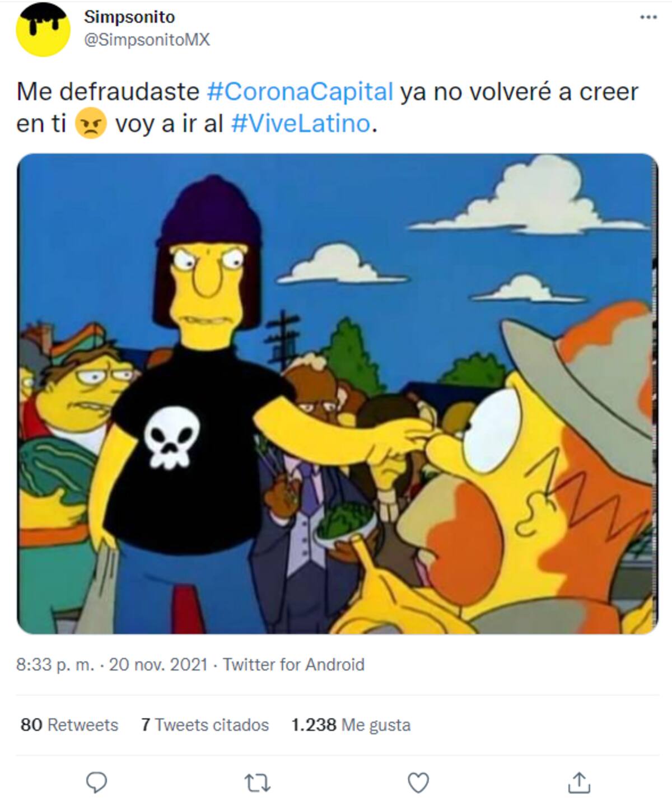Open the #CoronaCapital hashtag
Image resolution: width=672 pixels, height=798 pixels.
pyautogui.click(x=300, y=92)
